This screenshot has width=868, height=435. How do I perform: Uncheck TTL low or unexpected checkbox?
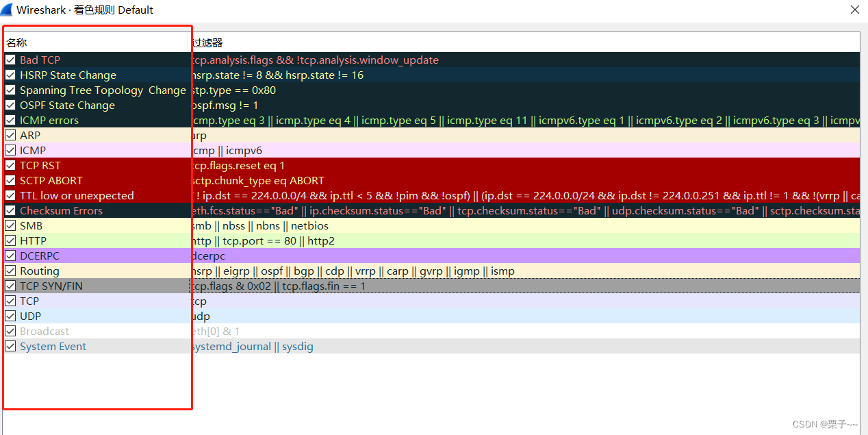[10, 196]
